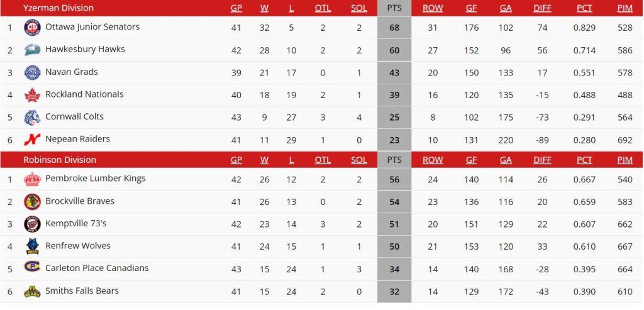Click the Carleton Place Canadians C logo
The height and width of the screenshot is (310, 644).
pyautogui.click(x=32, y=268)
